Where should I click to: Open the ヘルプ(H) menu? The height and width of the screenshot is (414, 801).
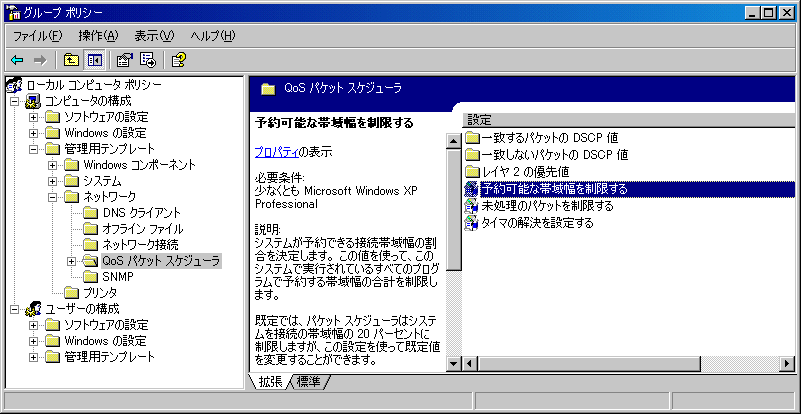click(213, 36)
